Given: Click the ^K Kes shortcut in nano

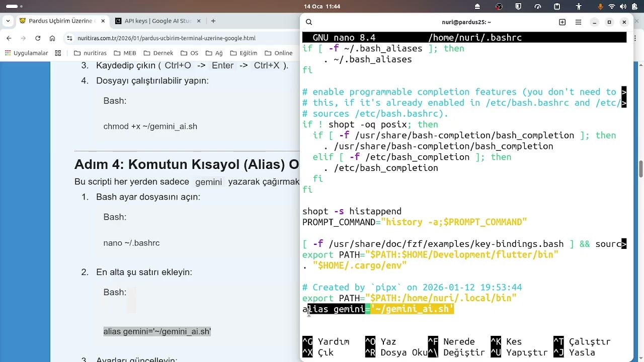Looking at the screenshot, I should (506, 342).
